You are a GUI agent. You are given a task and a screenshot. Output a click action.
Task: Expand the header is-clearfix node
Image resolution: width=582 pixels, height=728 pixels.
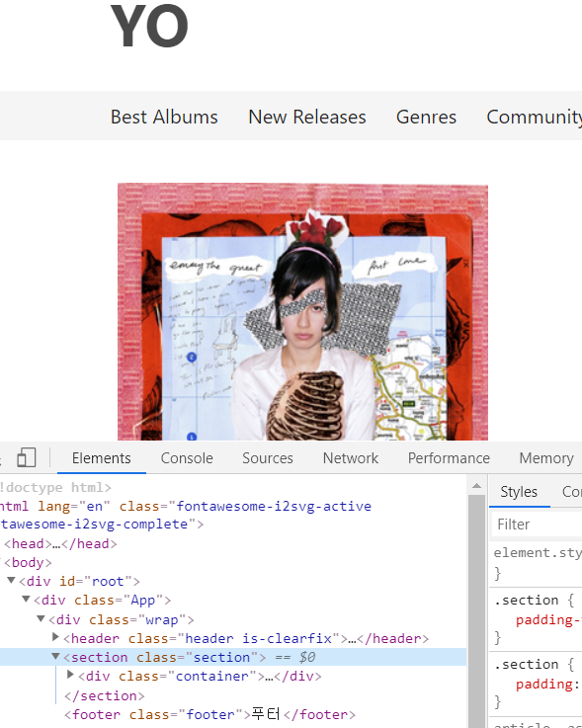click(x=55, y=637)
